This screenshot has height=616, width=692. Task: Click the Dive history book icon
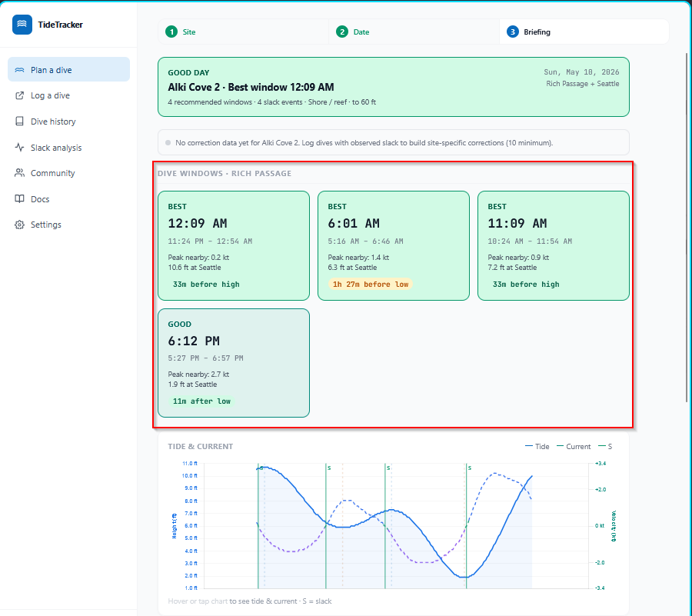tap(19, 122)
